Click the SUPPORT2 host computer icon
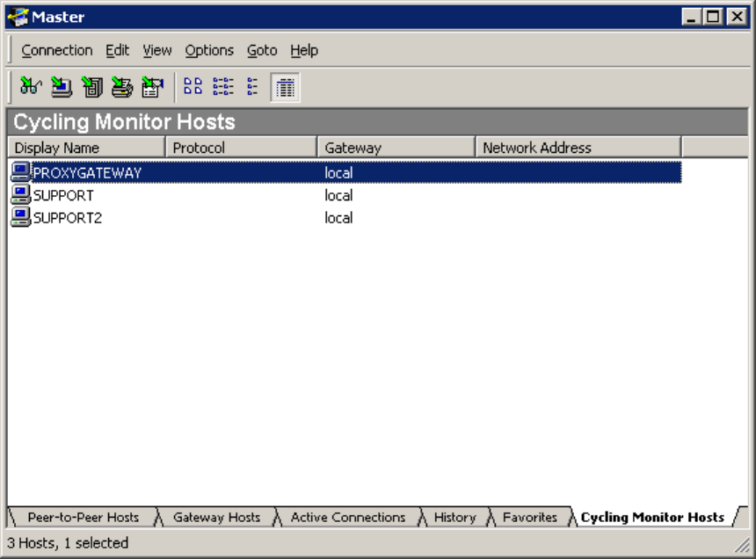 pyautogui.click(x=21, y=217)
